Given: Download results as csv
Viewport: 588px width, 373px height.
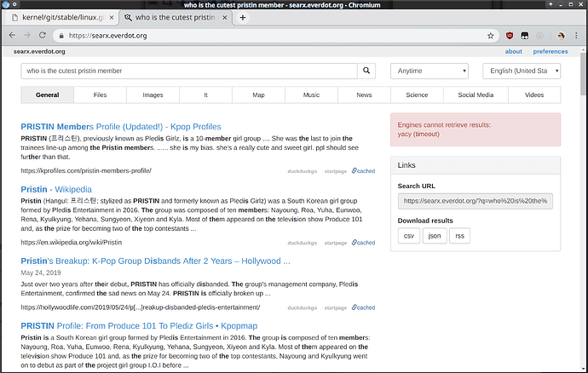Looking at the screenshot, I should tap(409, 236).
